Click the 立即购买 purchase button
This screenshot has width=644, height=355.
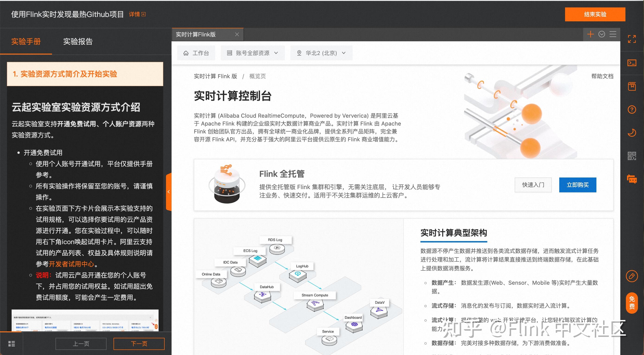coord(578,185)
